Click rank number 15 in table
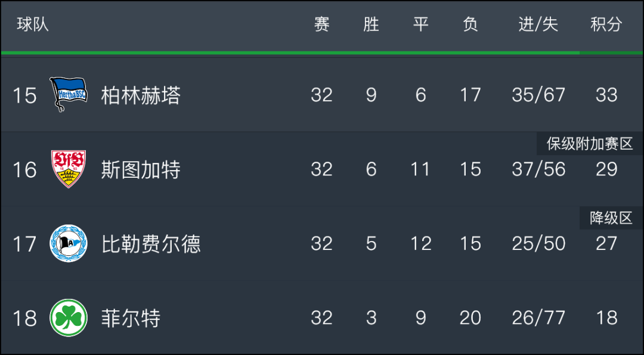This screenshot has height=355, width=644. click(x=24, y=95)
